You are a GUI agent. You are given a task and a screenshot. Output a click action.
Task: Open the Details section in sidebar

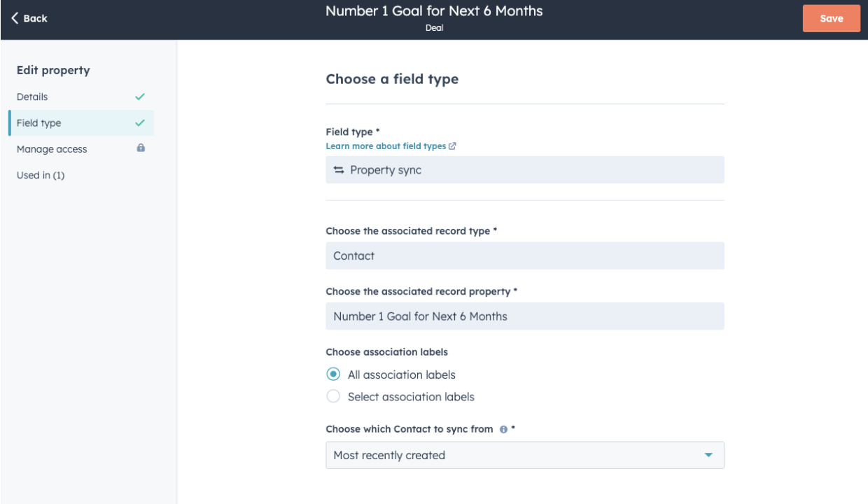click(32, 97)
